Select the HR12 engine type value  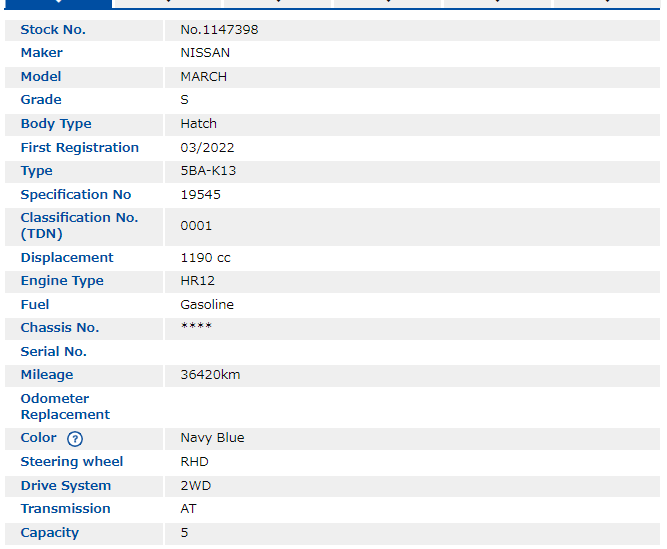tap(197, 281)
